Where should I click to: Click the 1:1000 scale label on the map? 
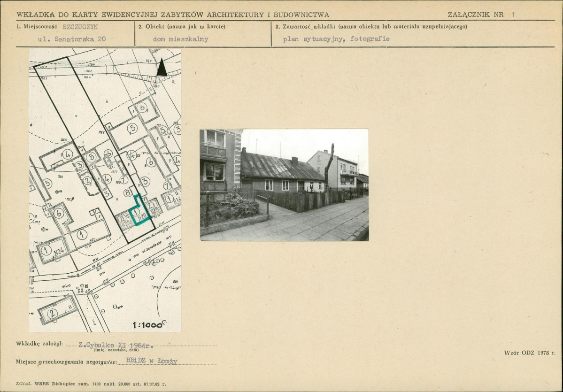147,324
